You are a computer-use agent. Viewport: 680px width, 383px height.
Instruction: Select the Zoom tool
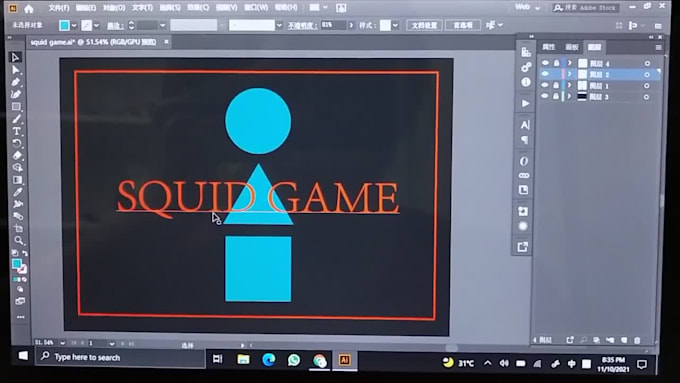tap(19, 240)
